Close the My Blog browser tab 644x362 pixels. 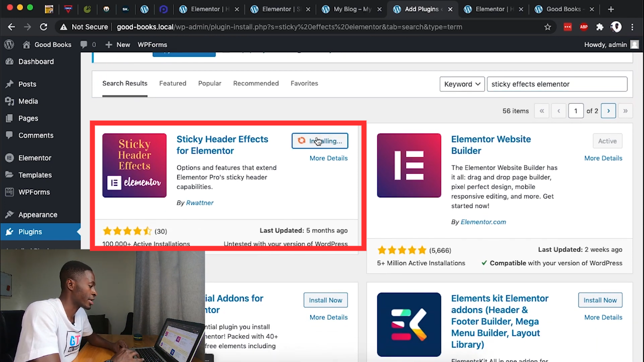pos(379,9)
